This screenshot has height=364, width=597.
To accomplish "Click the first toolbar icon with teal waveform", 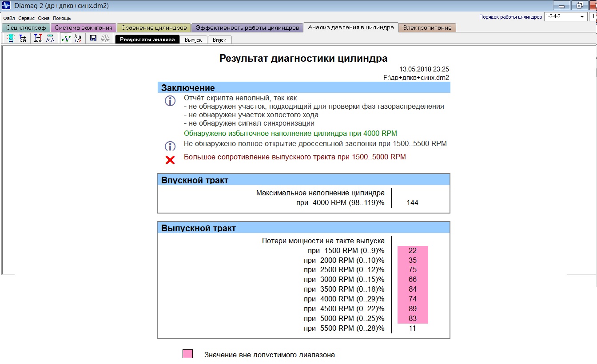I will 10,39.
